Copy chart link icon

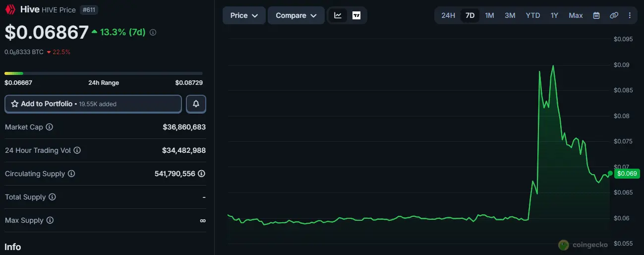tap(614, 15)
